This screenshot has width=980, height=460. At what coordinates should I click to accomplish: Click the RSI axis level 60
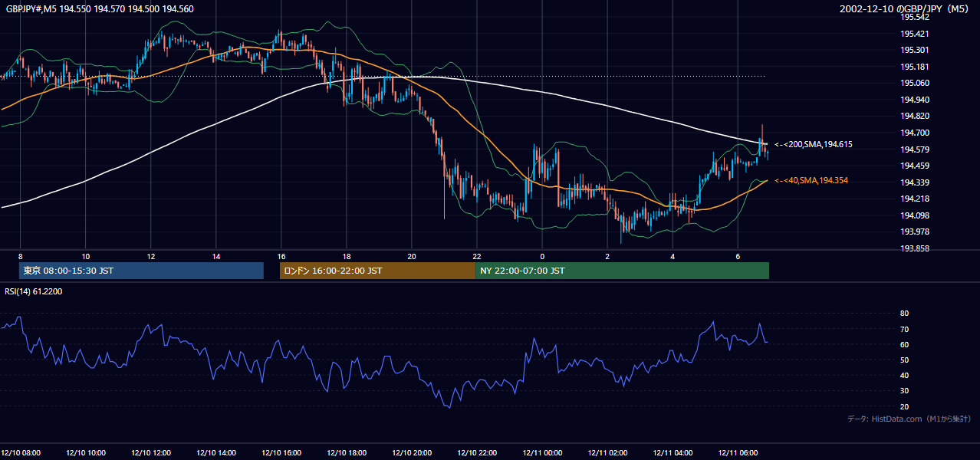[904, 344]
